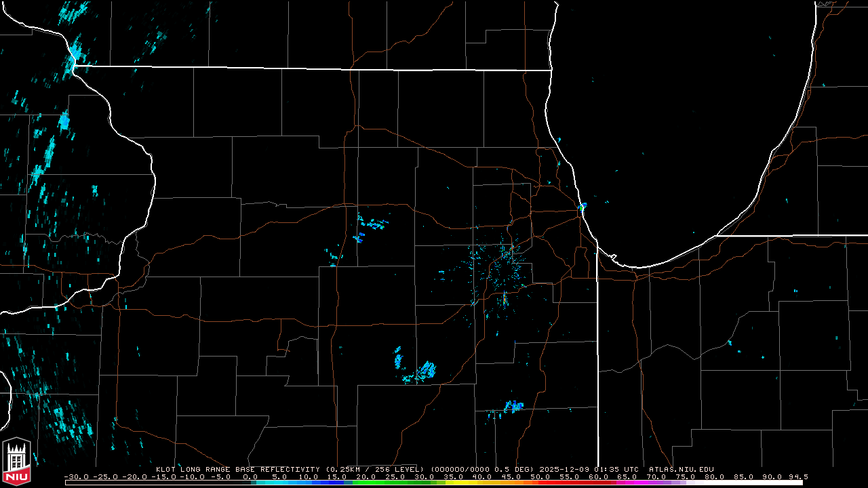Select the KLOT Long Range Base Reflectivity title

click(239, 469)
